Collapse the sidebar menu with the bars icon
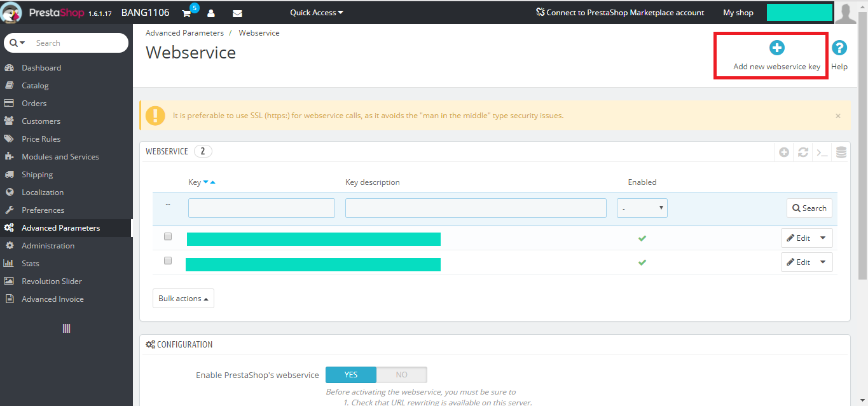868x406 pixels. 66,328
